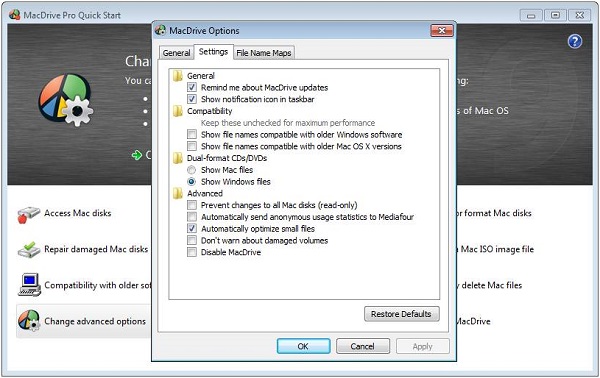Image resolution: width=600 pixels, height=378 pixels.
Task: Maximize the MacDrive Pro Quick Start window
Action: 555,15
